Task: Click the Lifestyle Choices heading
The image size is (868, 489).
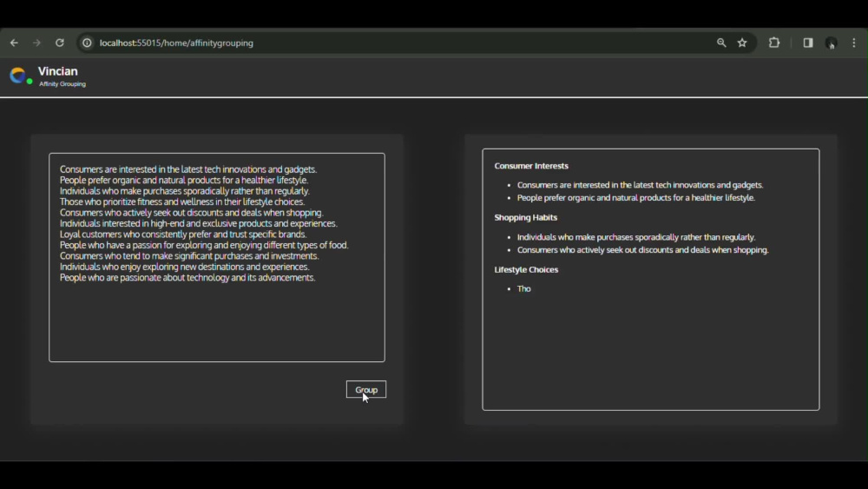Action: 527,269
